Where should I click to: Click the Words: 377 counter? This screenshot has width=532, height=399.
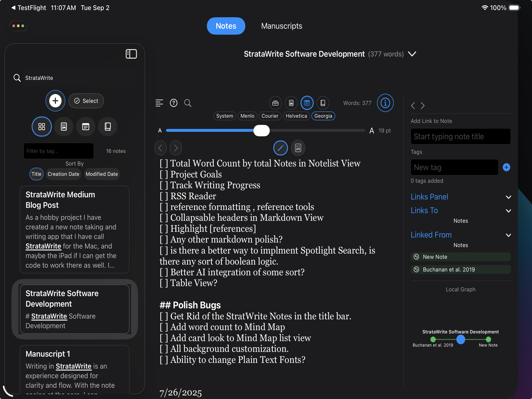pyautogui.click(x=357, y=103)
